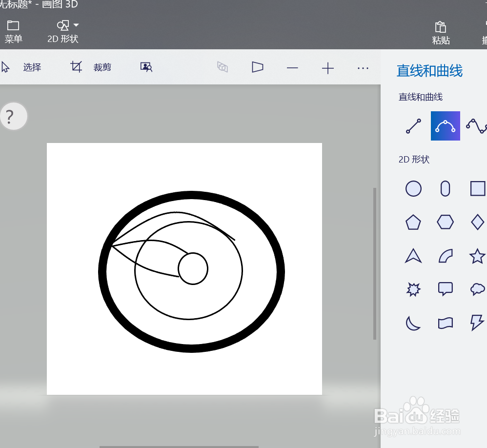Pick the diamond shape

pyautogui.click(x=478, y=222)
